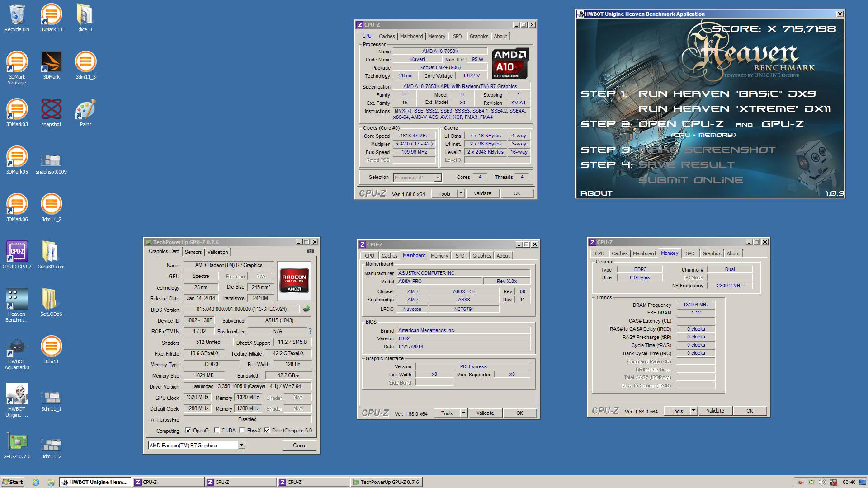Screen dimensions: 868x488
Task: Open the snapshot desktop icon
Action: click(x=51, y=113)
